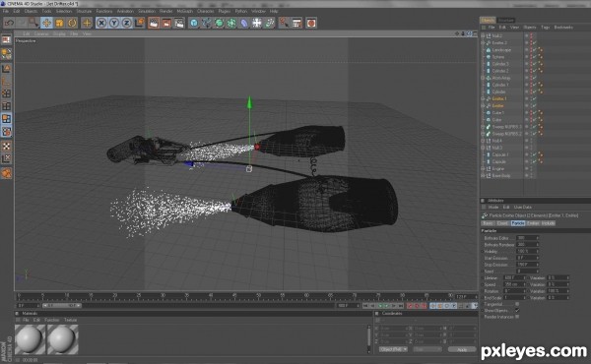This screenshot has width=591, height=364.
Task: Click the plus-shaped last tool icon
Action: coord(87,23)
